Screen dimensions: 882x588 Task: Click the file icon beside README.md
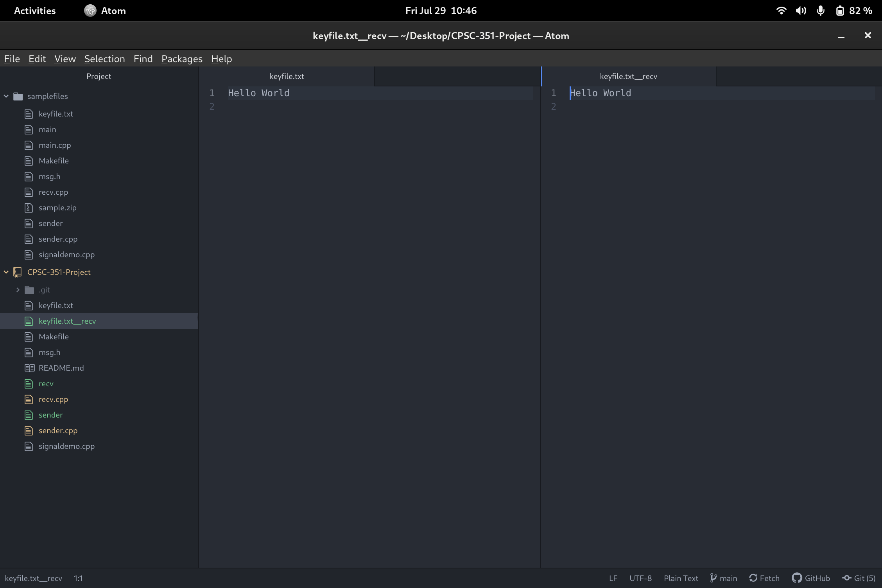coord(29,368)
